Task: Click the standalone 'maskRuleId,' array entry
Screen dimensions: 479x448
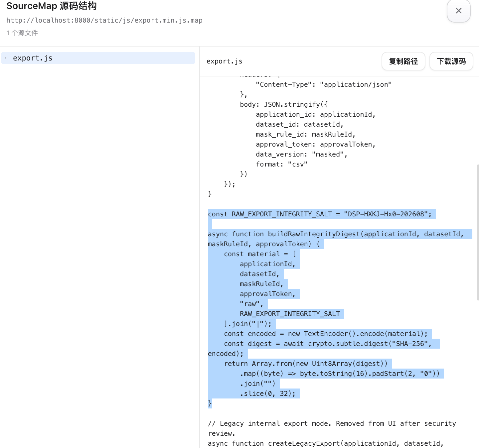Action: pyautogui.click(x=262, y=284)
